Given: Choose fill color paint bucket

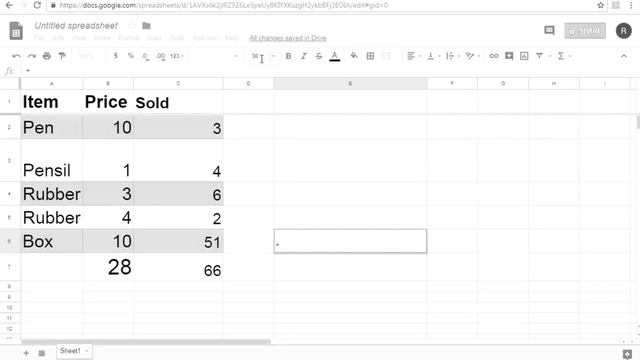Looking at the screenshot, I should click(x=354, y=56).
